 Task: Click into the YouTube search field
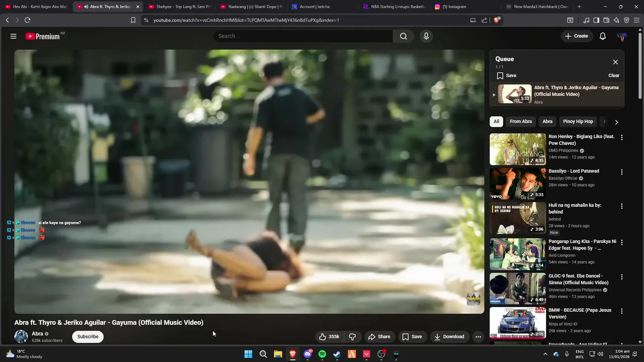[303, 36]
